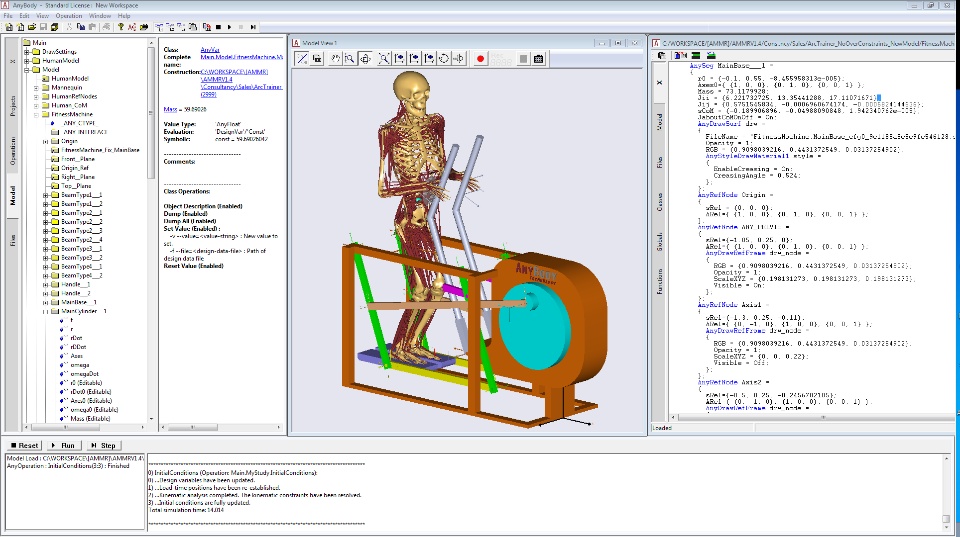Screen dimensions: 960x537
Task: Select the Human_CoM tree item
Action: click(69, 105)
